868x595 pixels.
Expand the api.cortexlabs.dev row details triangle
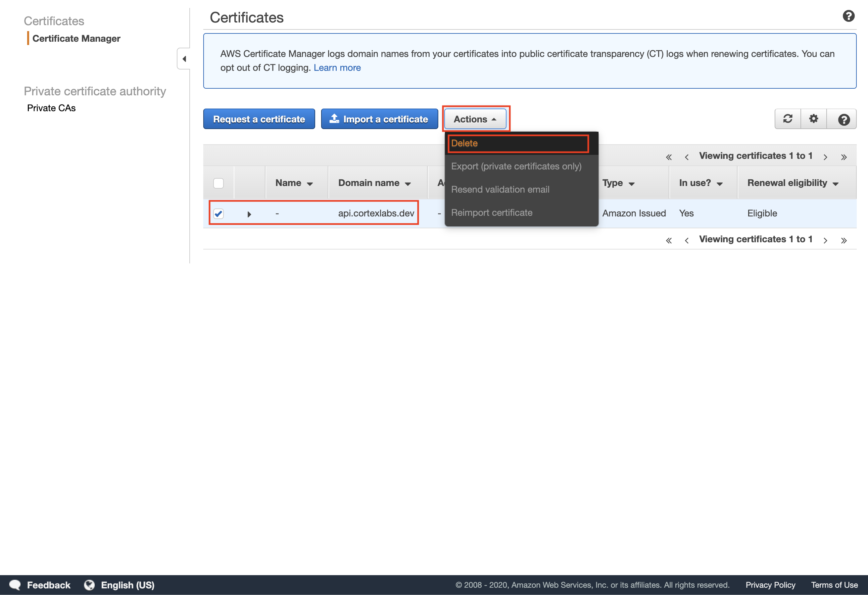point(249,214)
